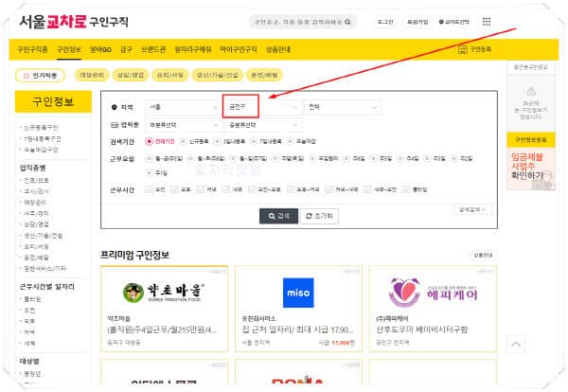Viewport: 568px width, 392px height.
Task: Open the 일자리구해줘 menu item
Action: (x=193, y=49)
